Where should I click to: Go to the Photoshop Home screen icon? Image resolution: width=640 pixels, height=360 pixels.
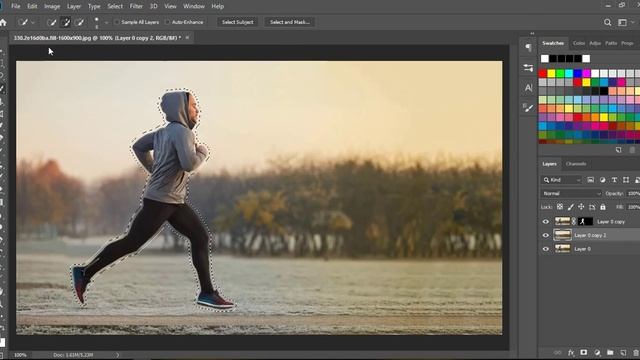(x=3, y=22)
